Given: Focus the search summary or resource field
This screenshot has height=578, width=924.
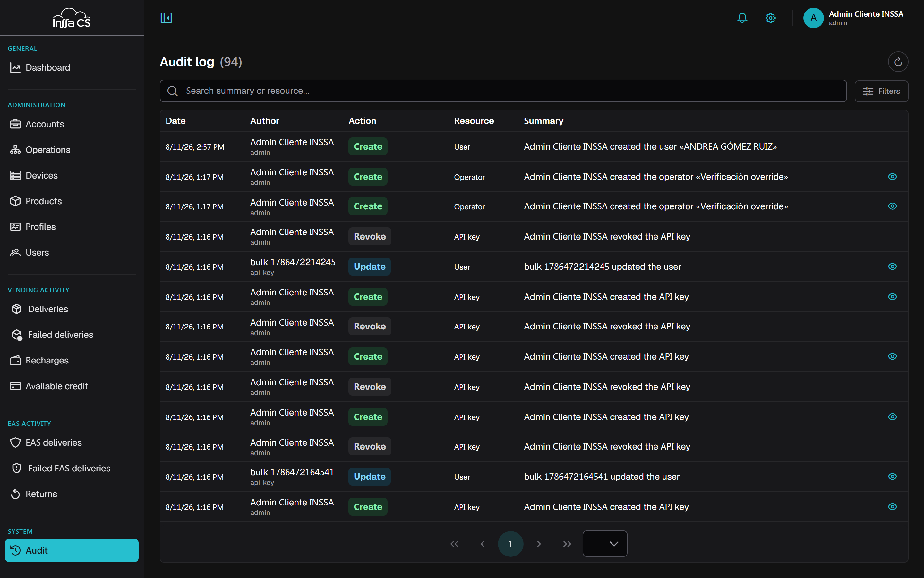Looking at the screenshot, I should (x=503, y=91).
